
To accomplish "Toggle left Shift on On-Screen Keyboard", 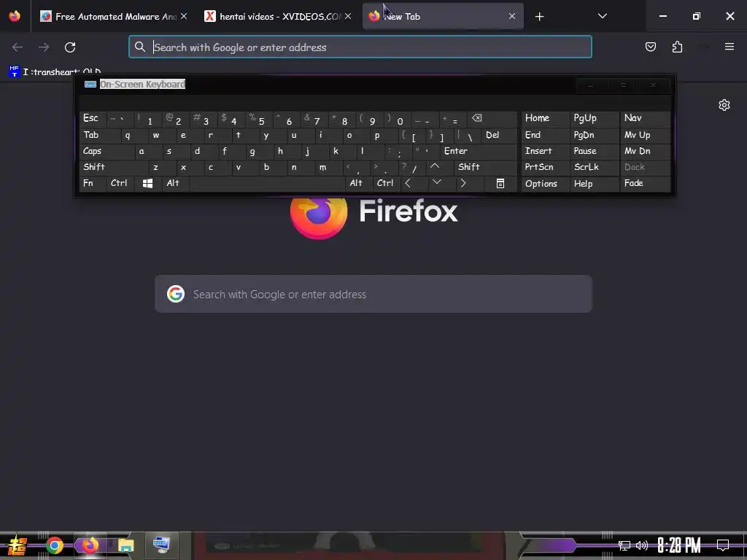I will pos(113,167).
